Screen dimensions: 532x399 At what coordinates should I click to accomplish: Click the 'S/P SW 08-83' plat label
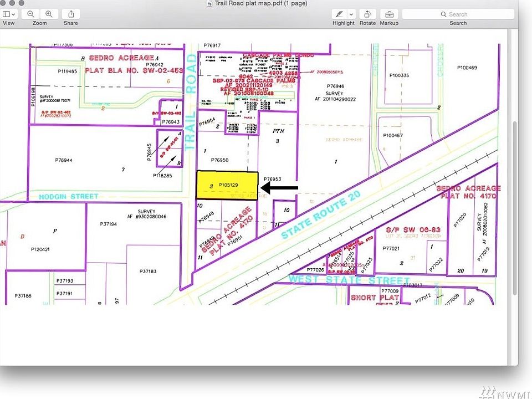tap(413, 229)
